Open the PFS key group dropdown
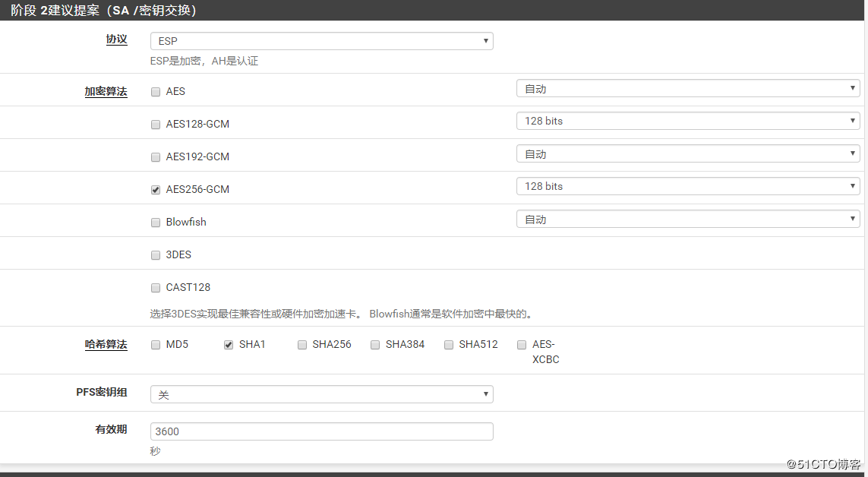The image size is (868, 477). coord(321,394)
